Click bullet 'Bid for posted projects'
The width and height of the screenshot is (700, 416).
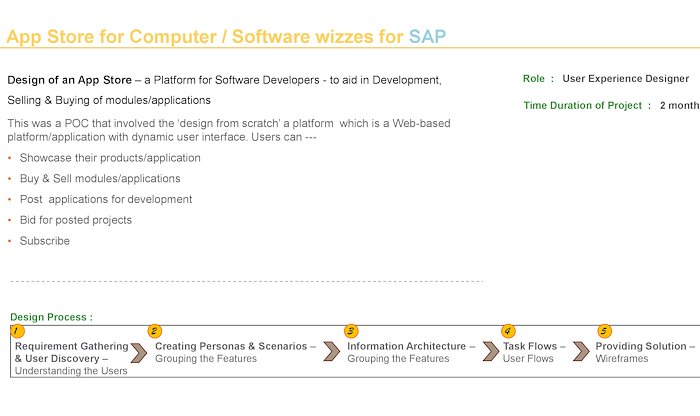(x=75, y=220)
